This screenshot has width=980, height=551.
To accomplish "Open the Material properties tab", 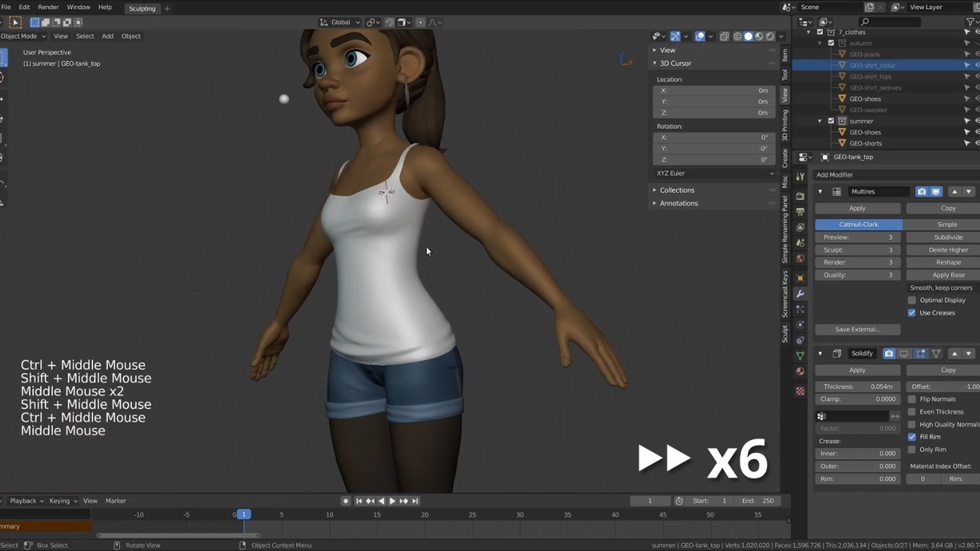I will (x=800, y=371).
